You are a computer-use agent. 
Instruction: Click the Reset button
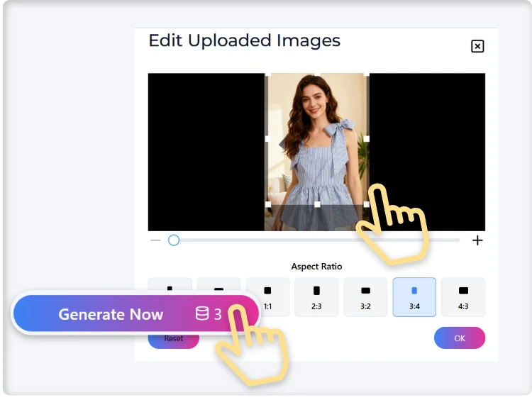click(173, 340)
